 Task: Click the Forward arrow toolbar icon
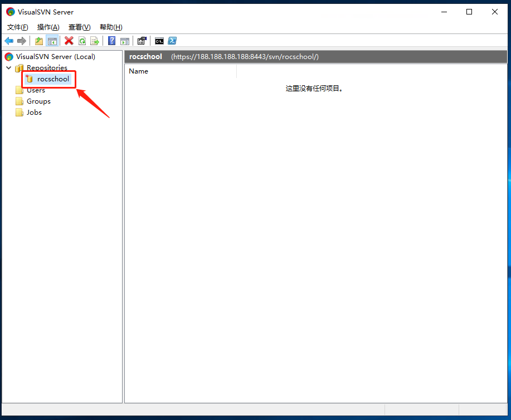(22, 41)
